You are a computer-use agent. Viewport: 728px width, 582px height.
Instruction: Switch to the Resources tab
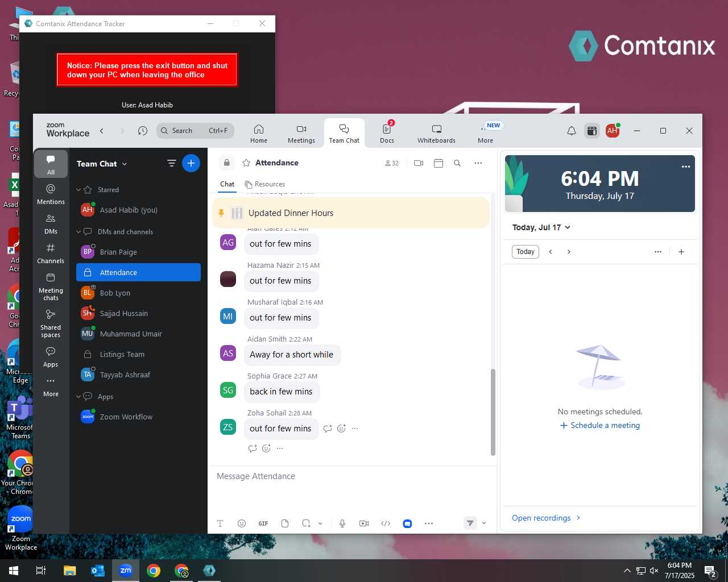coord(265,184)
